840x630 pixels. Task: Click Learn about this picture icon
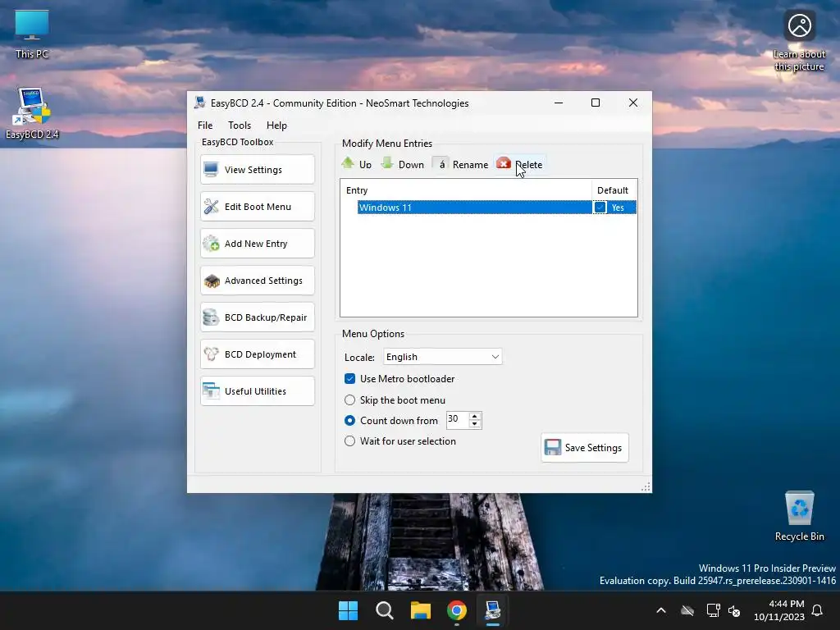[x=799, y=41]
